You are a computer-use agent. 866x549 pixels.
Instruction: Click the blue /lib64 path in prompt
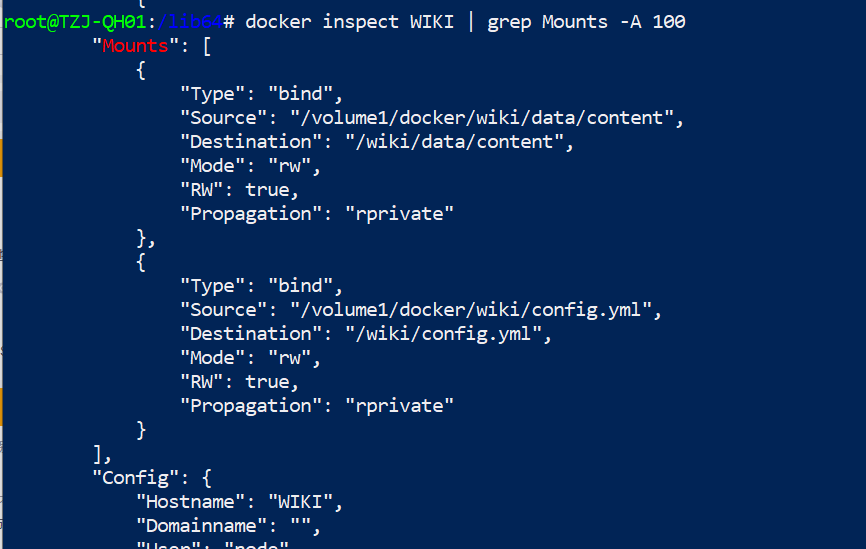coord(190,22)
